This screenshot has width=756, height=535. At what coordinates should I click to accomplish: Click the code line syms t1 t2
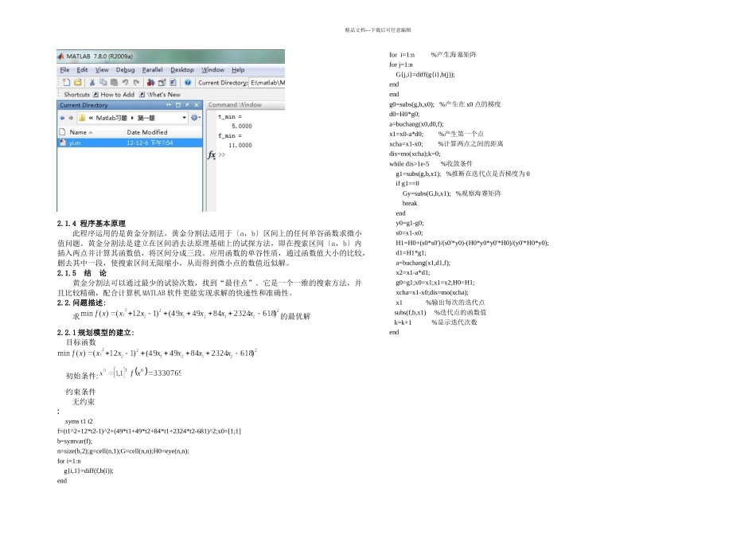click(79, 421)
